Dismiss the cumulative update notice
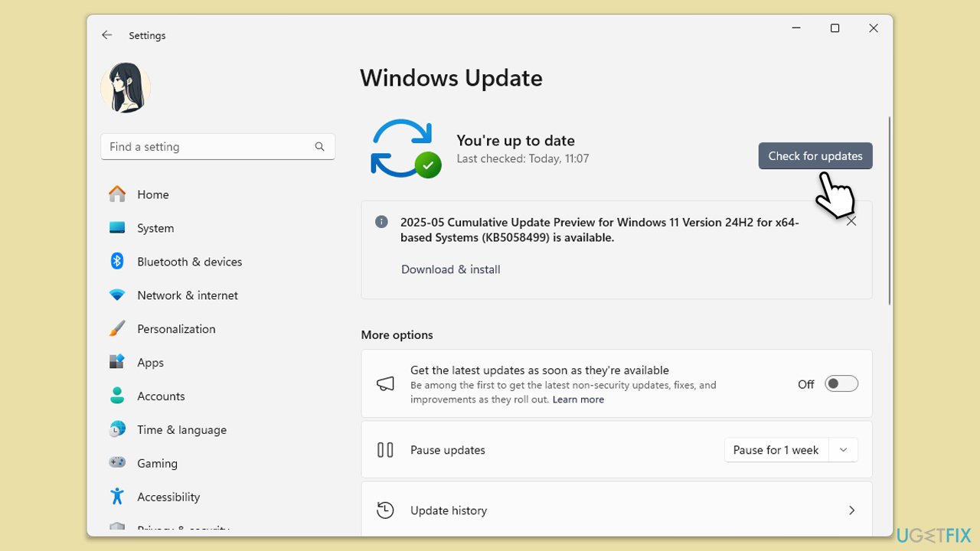This screenshot has height=551, width=980. (x=851, y=221)
